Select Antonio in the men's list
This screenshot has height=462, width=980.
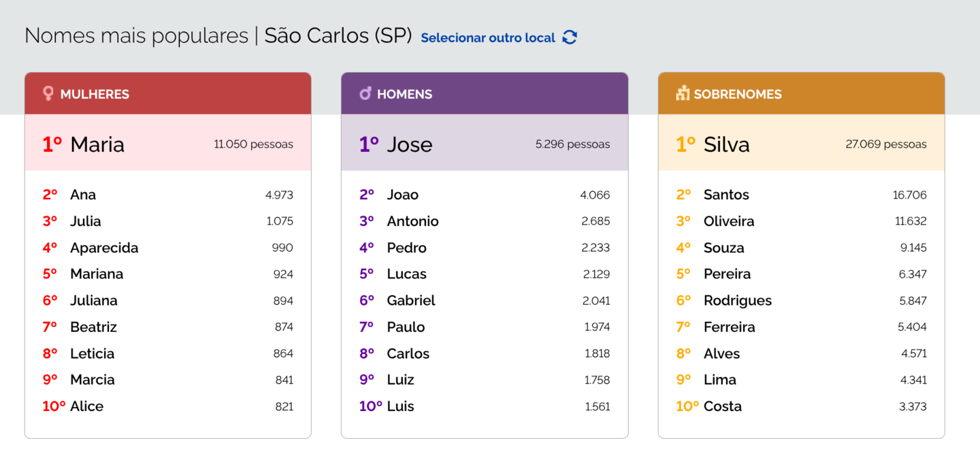point(412,221)
